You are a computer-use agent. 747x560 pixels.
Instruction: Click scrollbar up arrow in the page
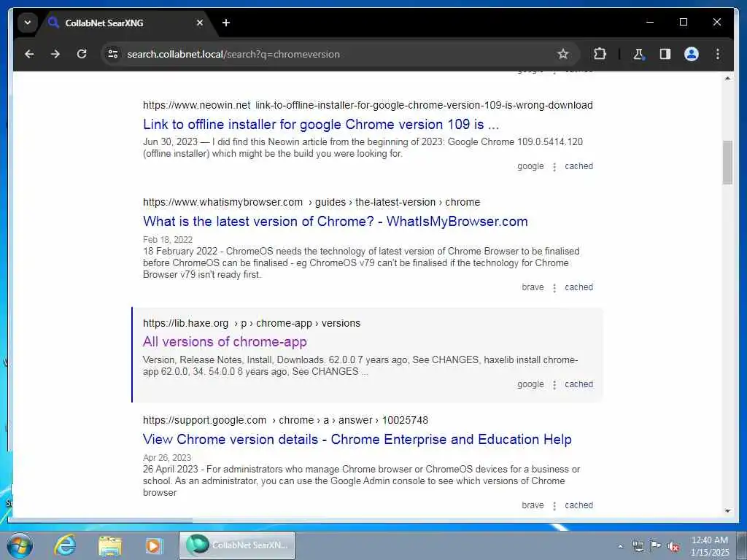point(727,78)
